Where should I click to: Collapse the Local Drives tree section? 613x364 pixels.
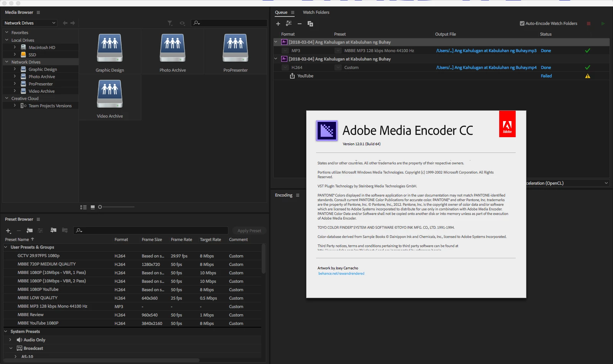[7, 40]
